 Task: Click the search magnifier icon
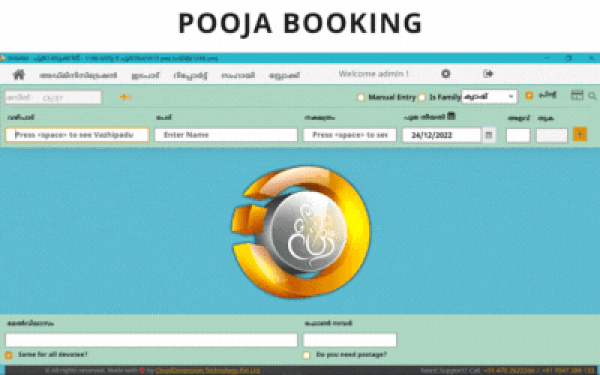point(592,96)
